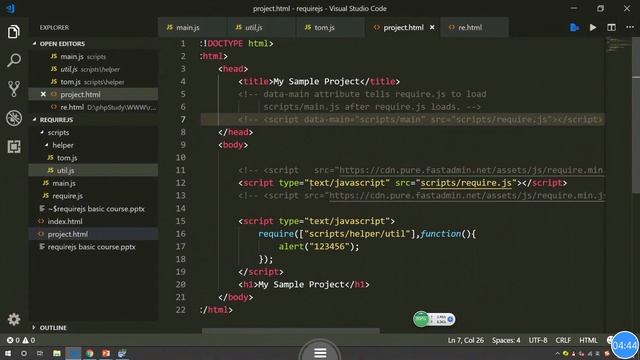The image size is (640, 360).
Task: Switch to Chrome from the taskbar
Action: click(x=90, y=353)
